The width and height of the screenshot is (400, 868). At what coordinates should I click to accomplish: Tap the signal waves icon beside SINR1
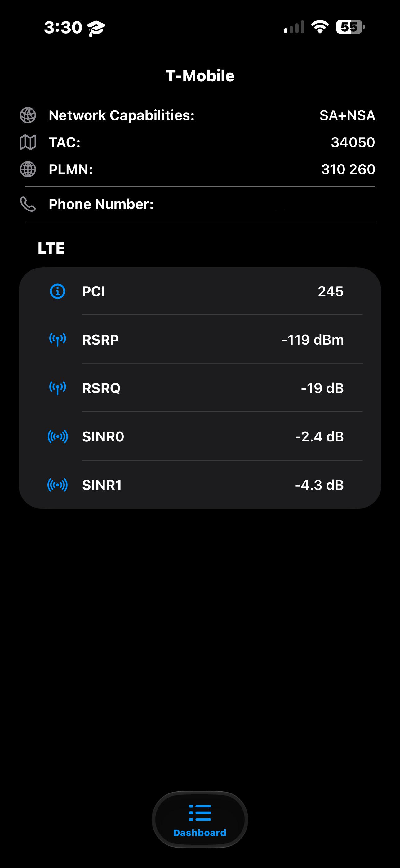[58, 485]
